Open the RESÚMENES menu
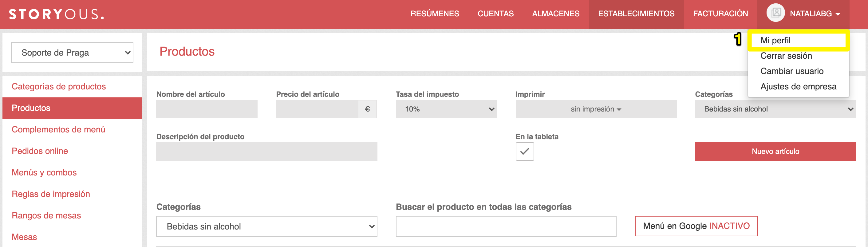The width and height of the screenshot is (868, 247). pyautogui.click(x=435, y=14)
